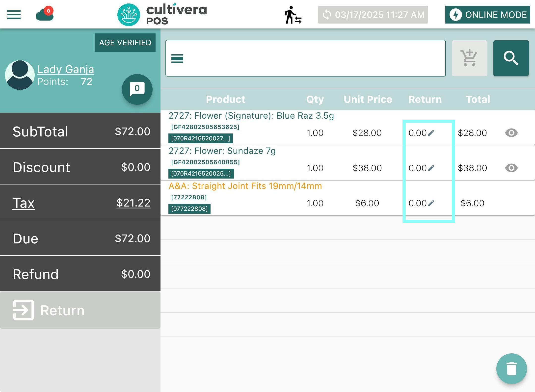This screenshot has height=392, width=535.
Task: Click the AGE VERIFIED badge
Action: click(125, 43)
